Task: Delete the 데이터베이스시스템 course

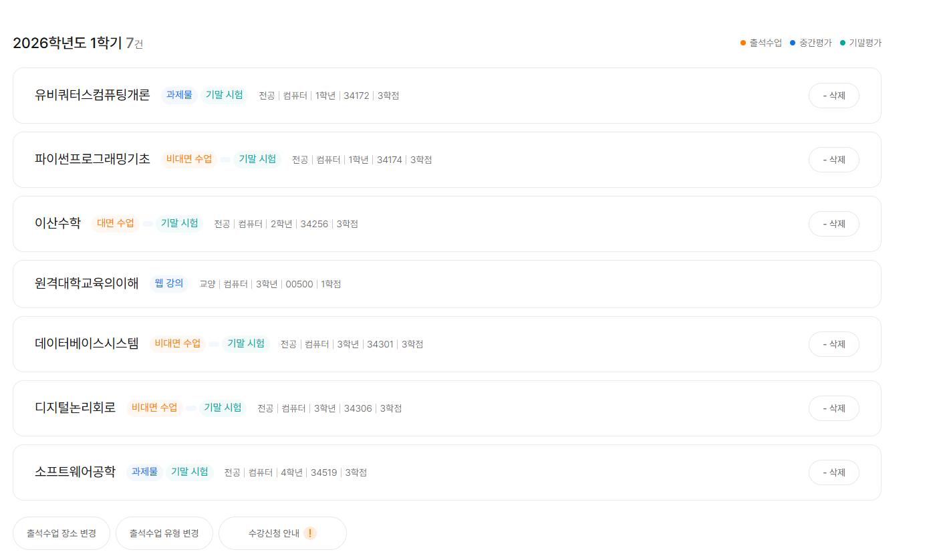Action: 833,344
